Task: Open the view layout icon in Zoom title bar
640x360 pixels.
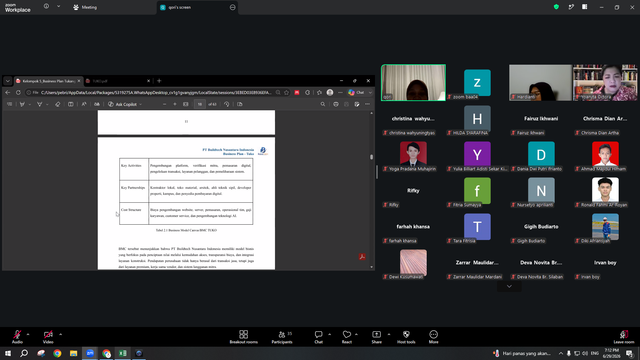Action: (x=584, y=7)
